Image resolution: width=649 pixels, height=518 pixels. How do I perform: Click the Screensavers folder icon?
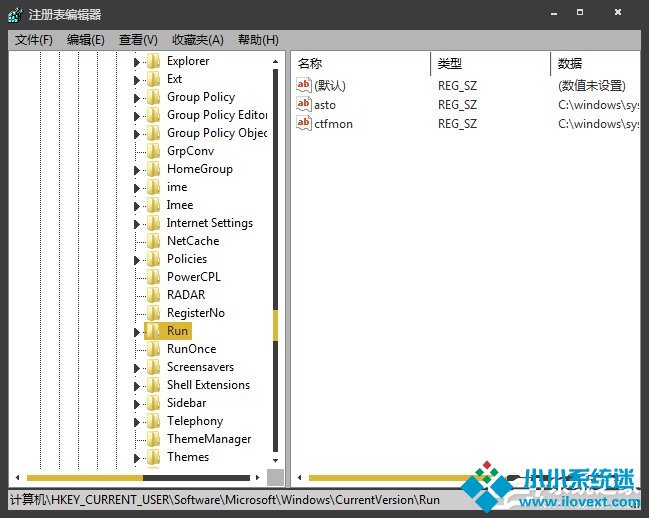click(154, 367)
